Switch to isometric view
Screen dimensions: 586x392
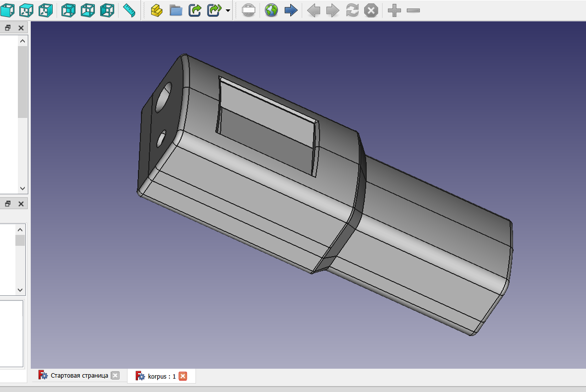coord(7,10)
